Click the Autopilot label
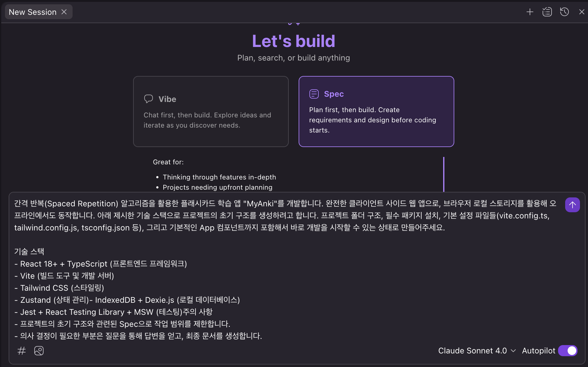Viewport: 588px width, 367px height. pos(538,351)
